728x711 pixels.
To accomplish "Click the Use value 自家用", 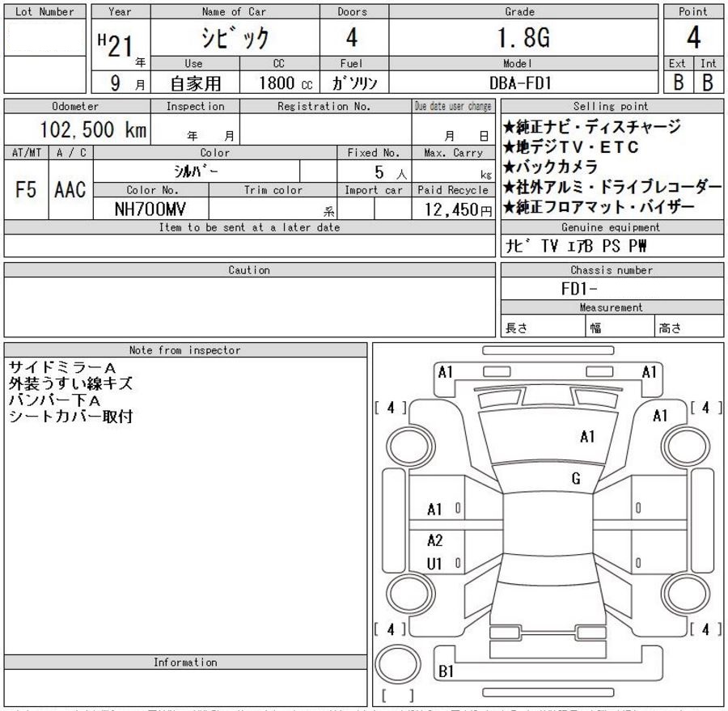I will click(196, 83).
